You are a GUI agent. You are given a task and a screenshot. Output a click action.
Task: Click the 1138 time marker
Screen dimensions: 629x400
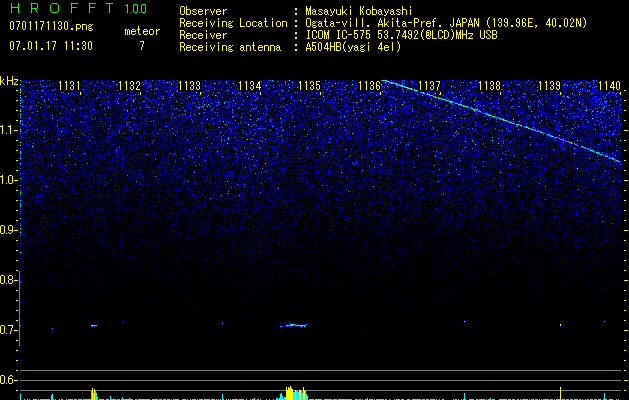point(490,86)
